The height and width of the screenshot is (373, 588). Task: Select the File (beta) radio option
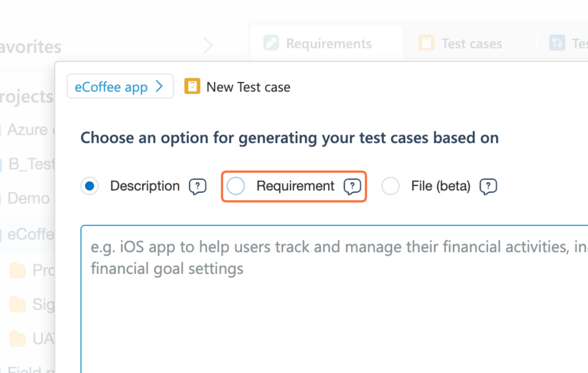point(390,186)
